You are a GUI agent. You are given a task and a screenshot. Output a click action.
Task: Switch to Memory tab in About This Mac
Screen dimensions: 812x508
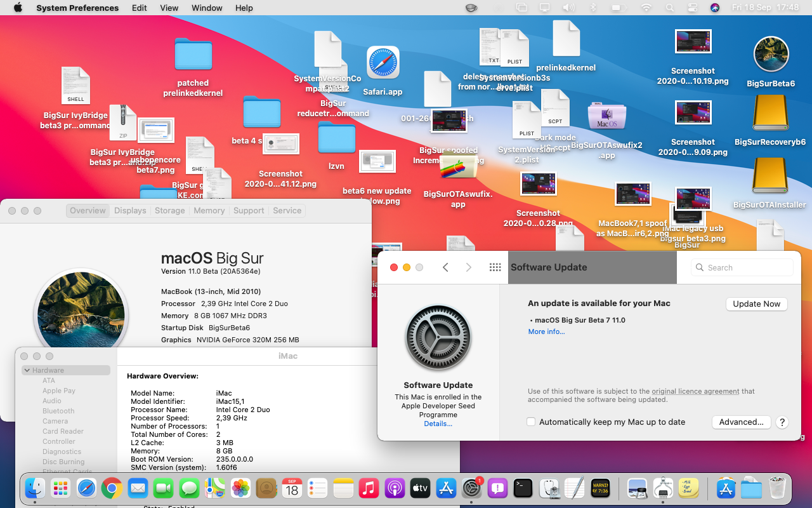[x=209, y=210]
